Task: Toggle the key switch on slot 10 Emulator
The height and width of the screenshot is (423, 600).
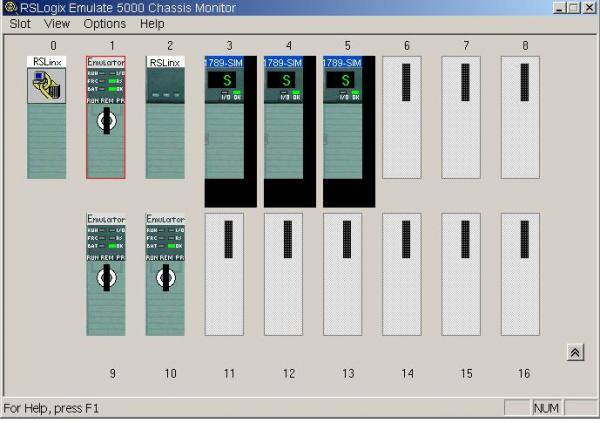Action: click(166, 278)
